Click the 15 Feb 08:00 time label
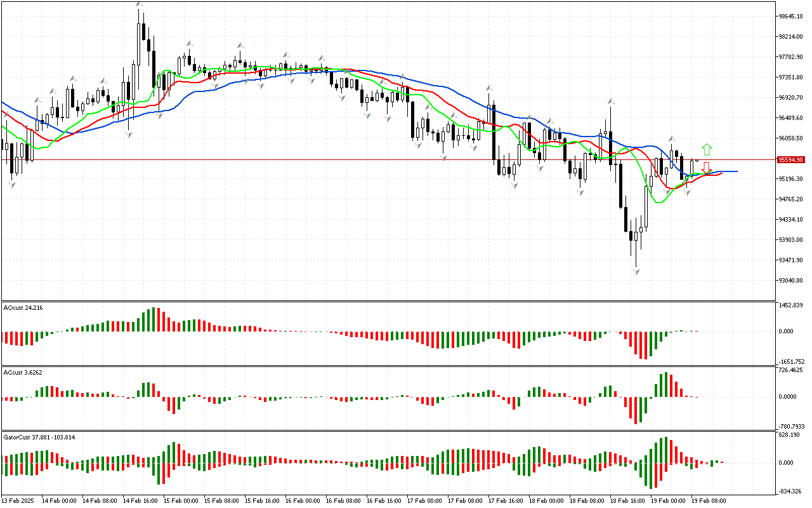The width and height of the screenshot is (812, 508). 221,501
